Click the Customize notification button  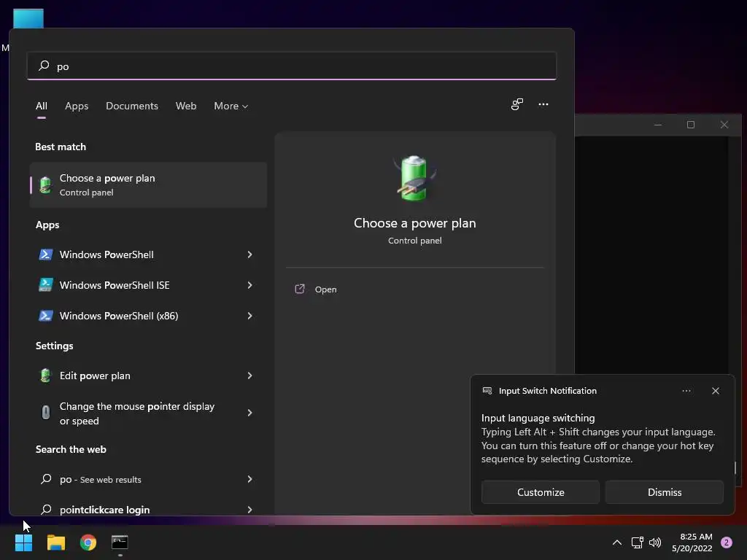541,492
